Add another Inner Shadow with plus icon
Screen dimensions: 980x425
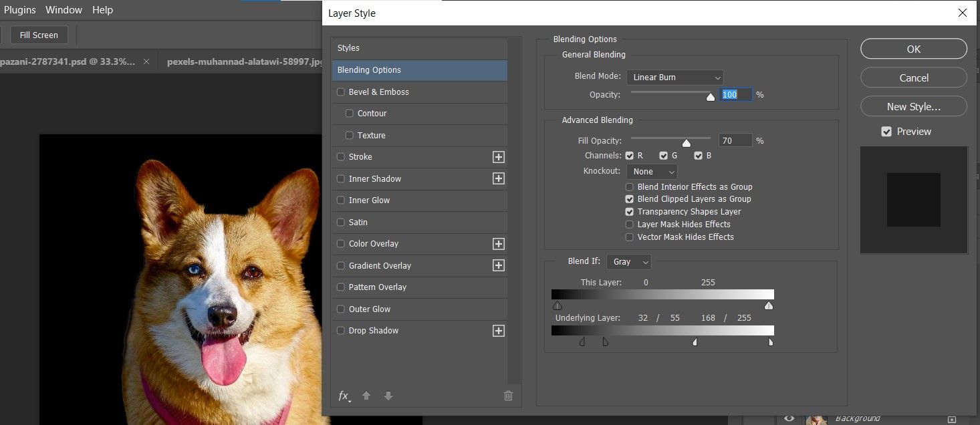(498, 178)
